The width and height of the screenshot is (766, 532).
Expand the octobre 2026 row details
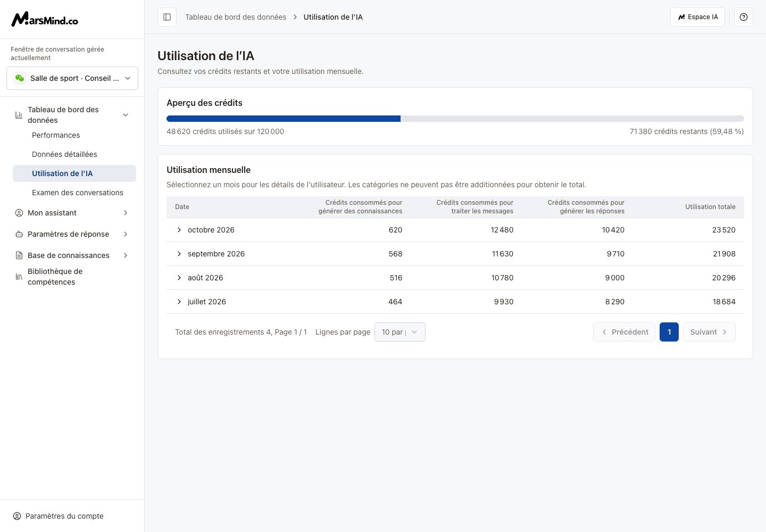click(179, 230)
